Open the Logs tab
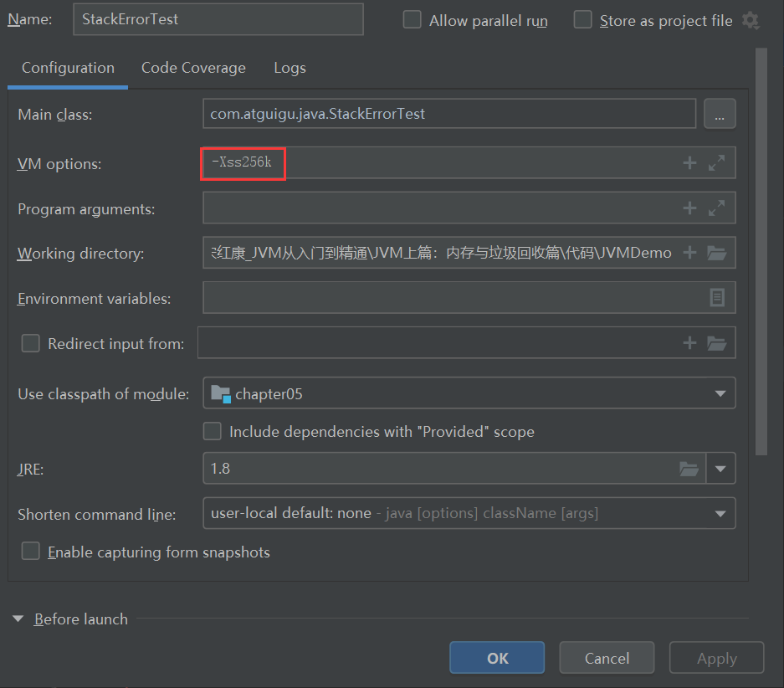The width and height of the screenshot is (784, 688). 290,68
